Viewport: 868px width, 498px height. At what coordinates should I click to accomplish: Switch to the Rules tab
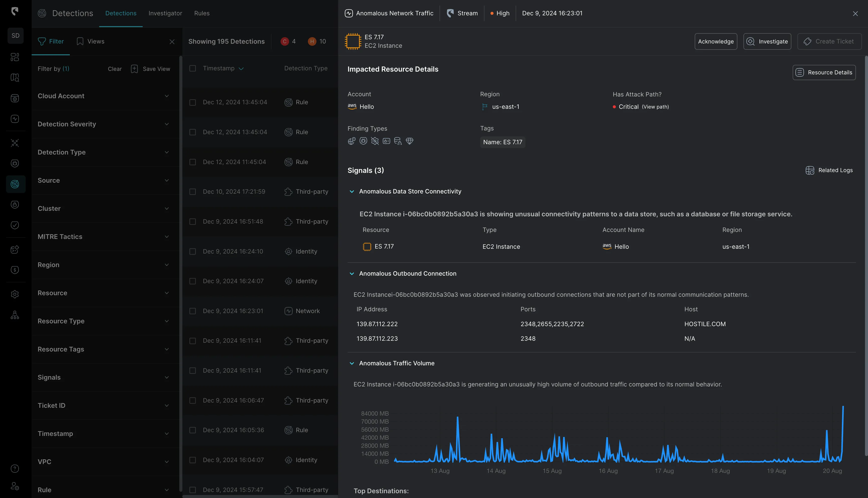[202, 13]
